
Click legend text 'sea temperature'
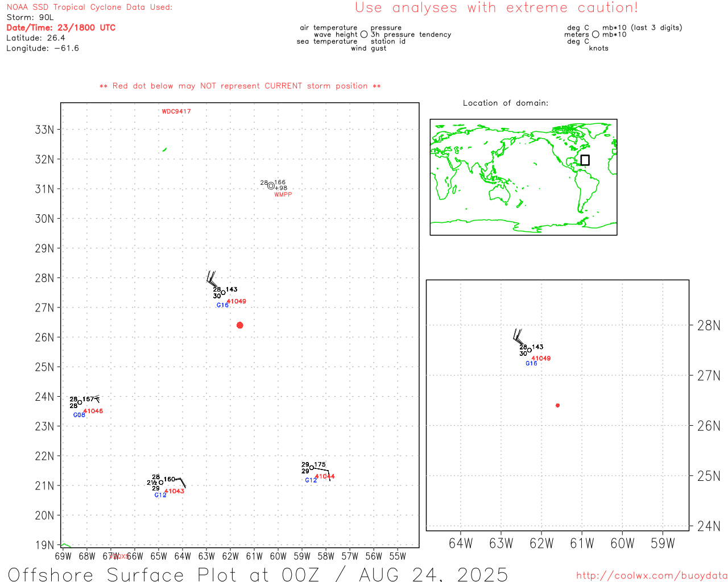pos(327,41)
